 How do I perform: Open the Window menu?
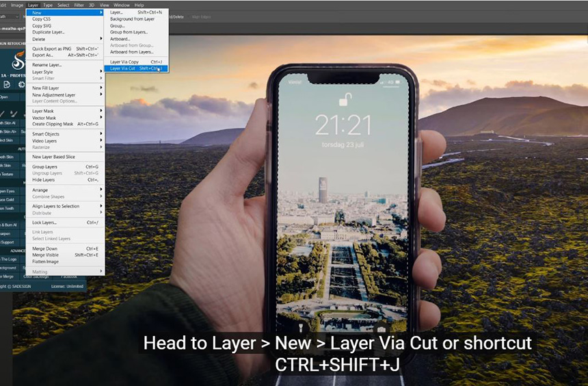coord(122,5)
